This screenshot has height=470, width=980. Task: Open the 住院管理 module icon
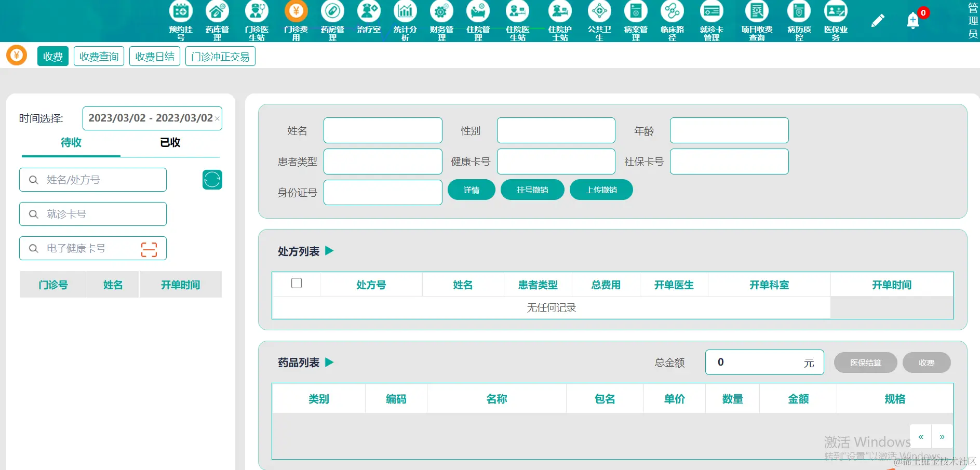(478, 11)
